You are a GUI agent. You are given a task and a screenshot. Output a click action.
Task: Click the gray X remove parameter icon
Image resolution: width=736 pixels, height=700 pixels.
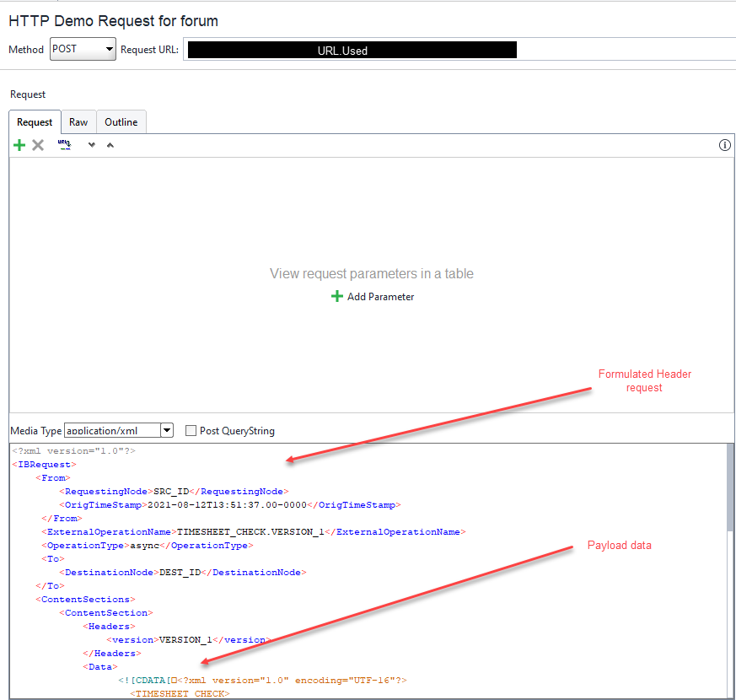pos(38,145)
